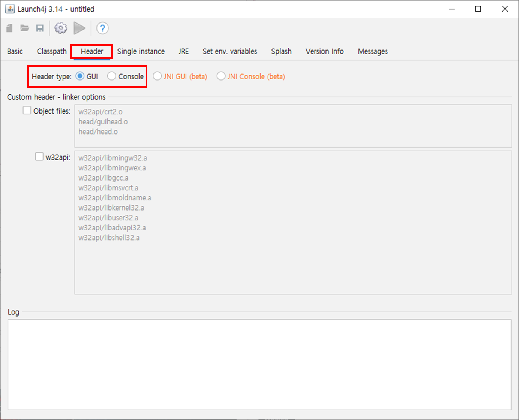The width and height of the screenshot is (519, 420).
Task: Select JNI GUI (beta) header type
Action: 157,76
